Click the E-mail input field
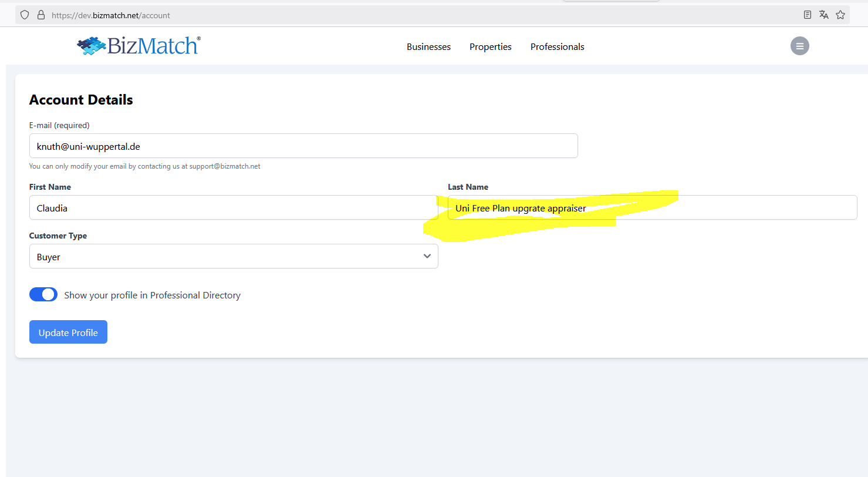Viewport: 868px width, 477px height. [303, 146]
